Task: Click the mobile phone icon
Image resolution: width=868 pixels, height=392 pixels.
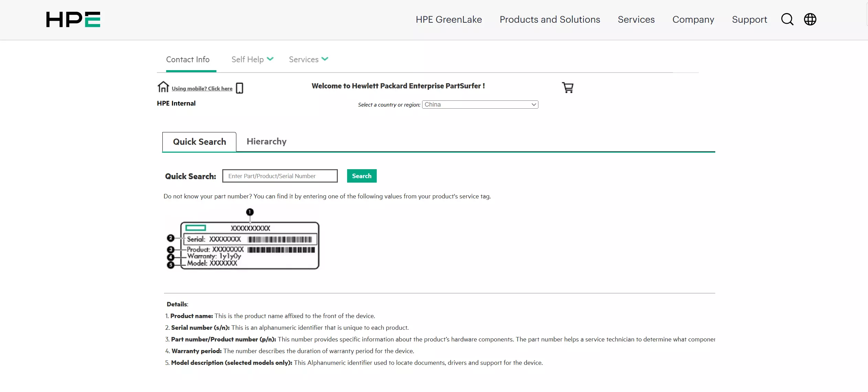Action: coord(240,88)
